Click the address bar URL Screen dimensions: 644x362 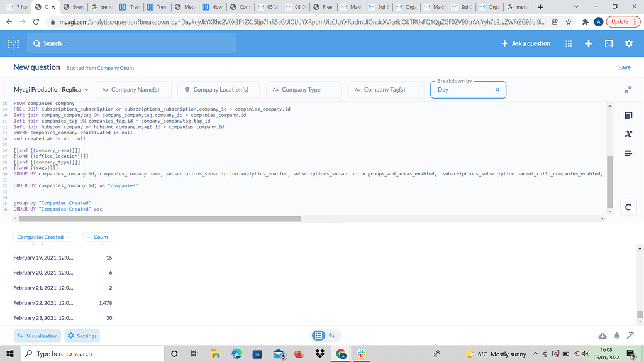(x=303, y=22)
